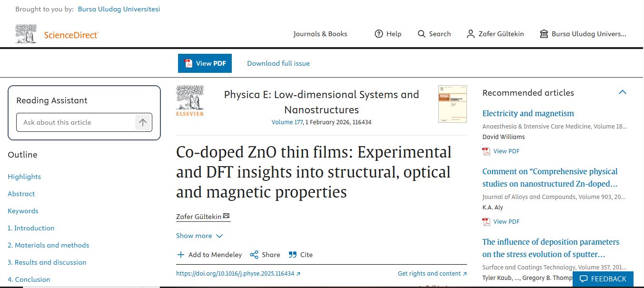Jump to Abstract in outline
644x288 pixels.
click(21, 194)
